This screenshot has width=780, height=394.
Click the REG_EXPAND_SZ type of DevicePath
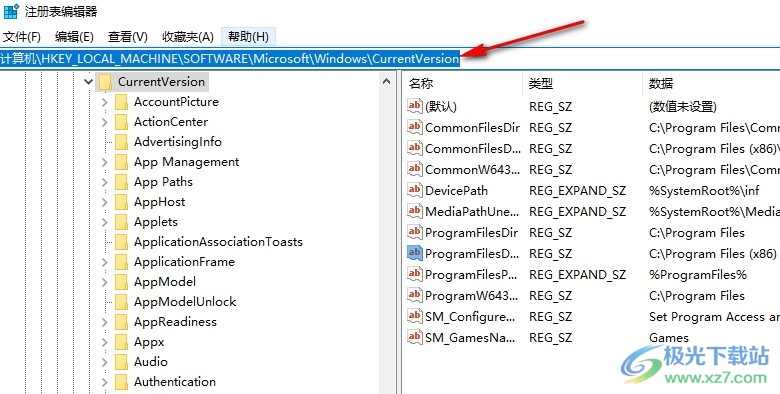[x=577, y=191]
